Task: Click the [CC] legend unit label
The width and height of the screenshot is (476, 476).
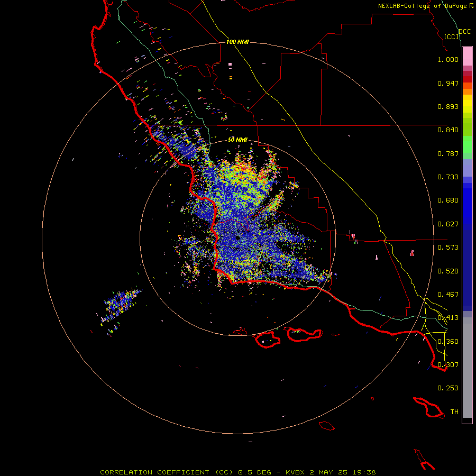Action: [452, 36]
